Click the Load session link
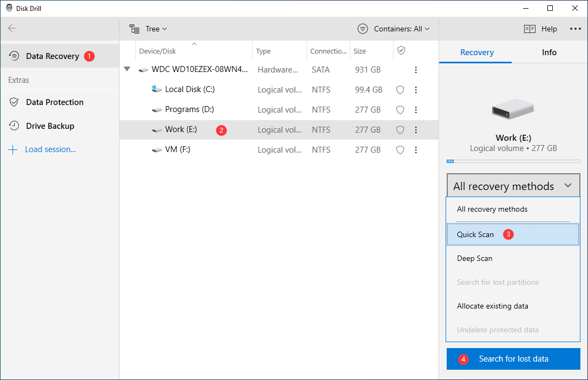Screen dimensions: 588x380 tap(50, 149)
